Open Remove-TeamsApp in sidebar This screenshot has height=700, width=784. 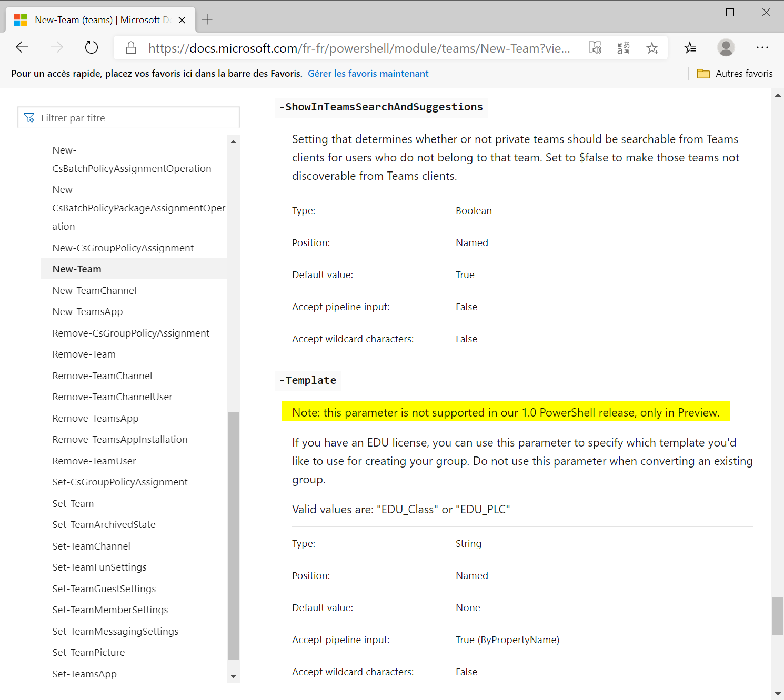[x=95, y=419]
